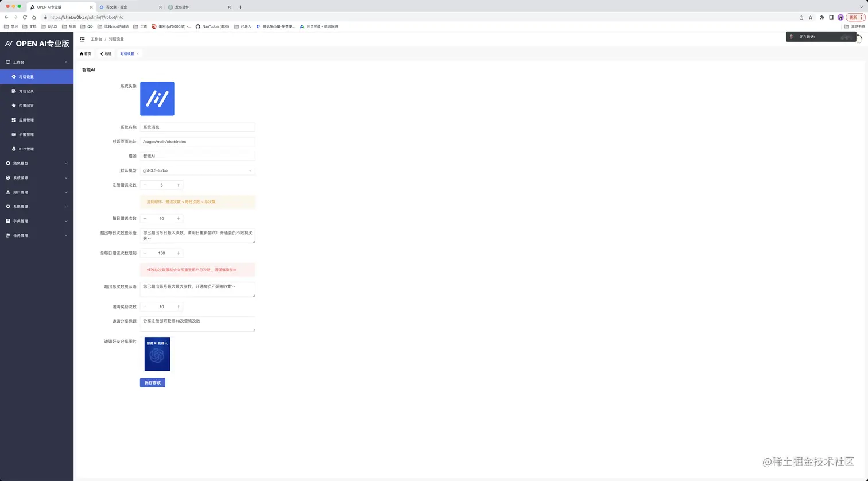Open the 默认模型 dropdown
868x481 pixels.
[197, 170]
